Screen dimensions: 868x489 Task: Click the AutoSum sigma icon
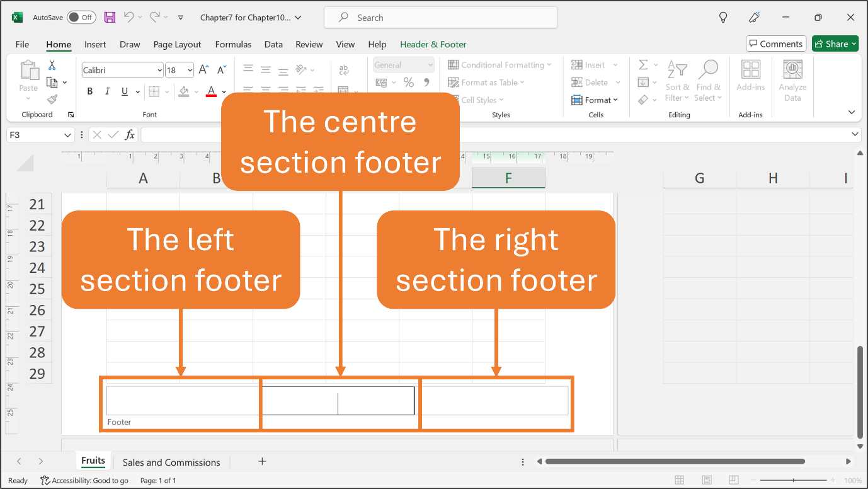[x=643, y=65]
